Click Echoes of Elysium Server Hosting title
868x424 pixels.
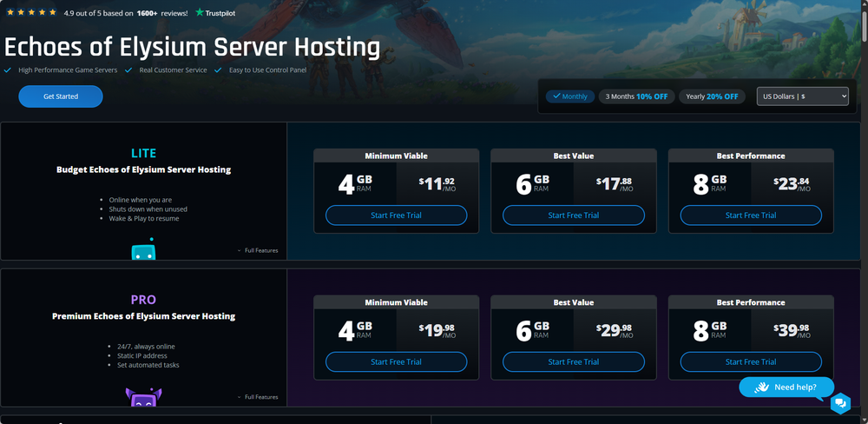coord(192,48)
